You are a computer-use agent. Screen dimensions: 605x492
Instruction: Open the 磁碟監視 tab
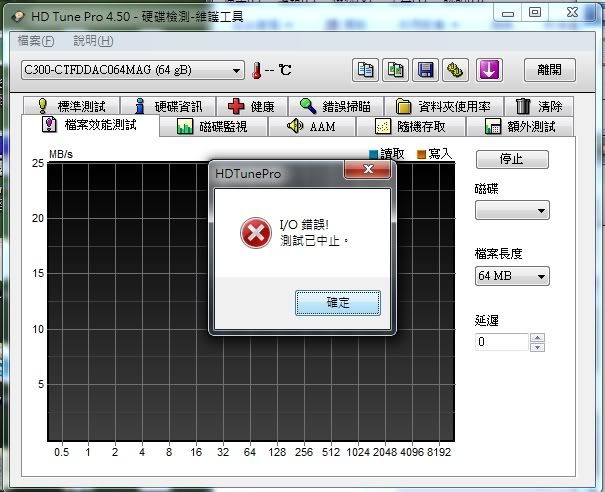(213, 127)
